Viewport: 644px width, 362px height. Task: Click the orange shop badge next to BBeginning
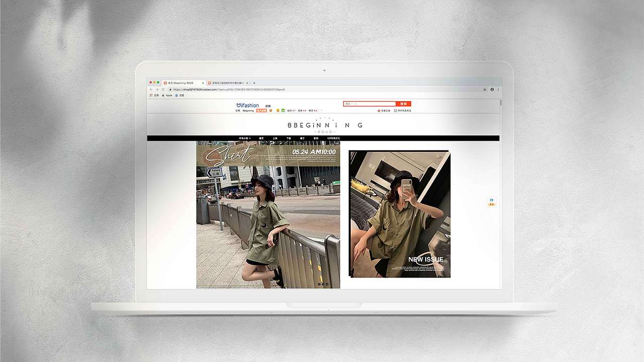point(261,111)
